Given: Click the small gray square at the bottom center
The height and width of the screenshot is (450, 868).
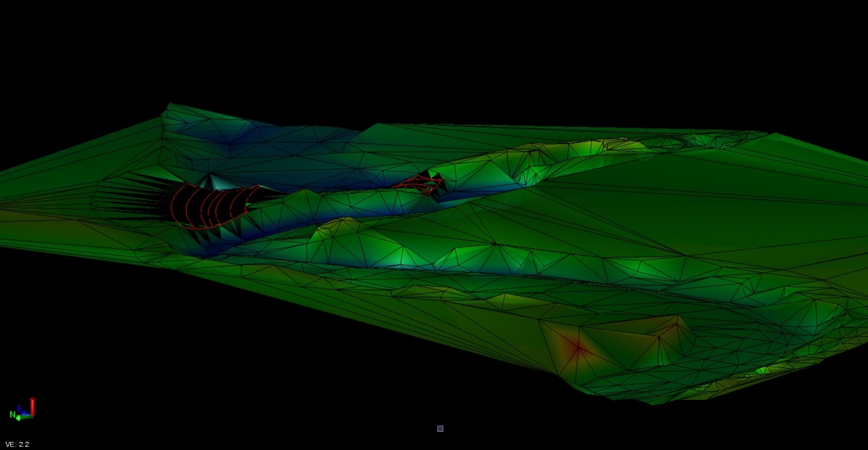Looking at the screenshot, I should click(x=440, y=428).
